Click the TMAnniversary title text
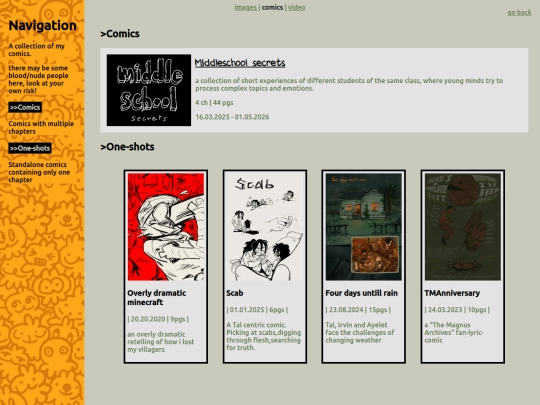 tap(452, 293)
